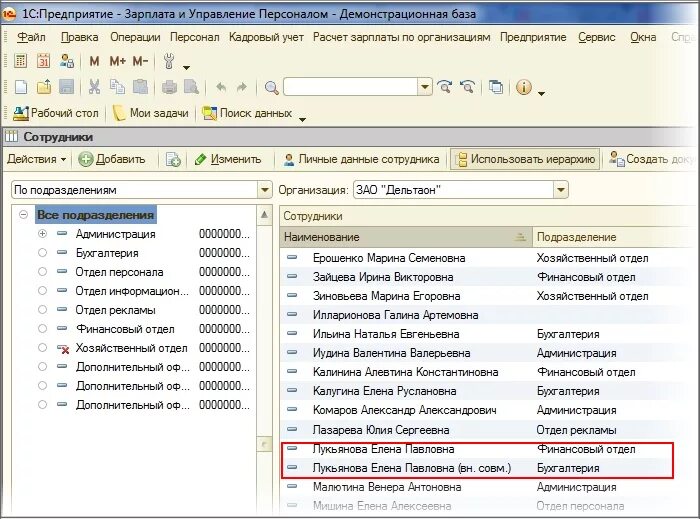Open the По подразделениям dropdown

coord(265,190)
